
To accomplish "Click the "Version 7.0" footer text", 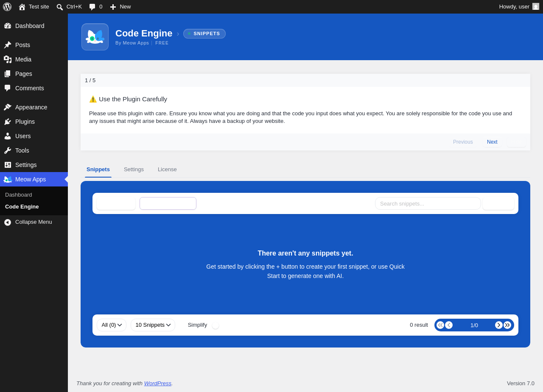I will [x=521, y=384].
